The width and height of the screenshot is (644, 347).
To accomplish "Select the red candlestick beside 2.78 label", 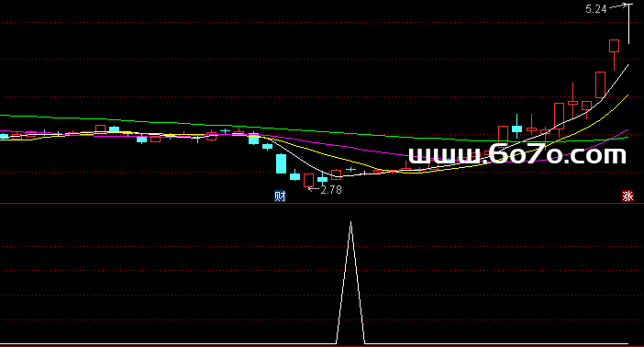I will (308, 180).
